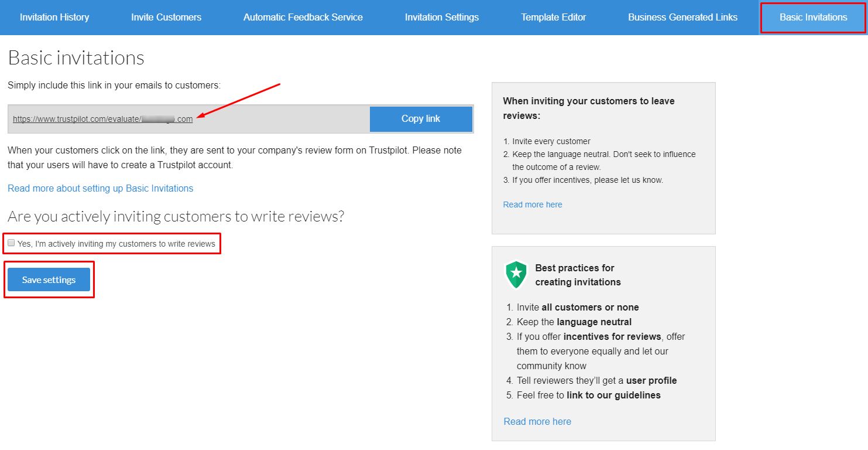Click the trustpilot.com/evaluate link URL
Screen dimensions: 868x450
(x=102, y=119)
